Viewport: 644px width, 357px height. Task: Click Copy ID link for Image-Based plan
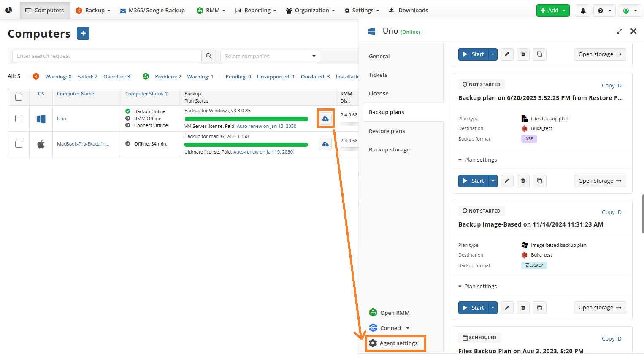coord(611,212)
